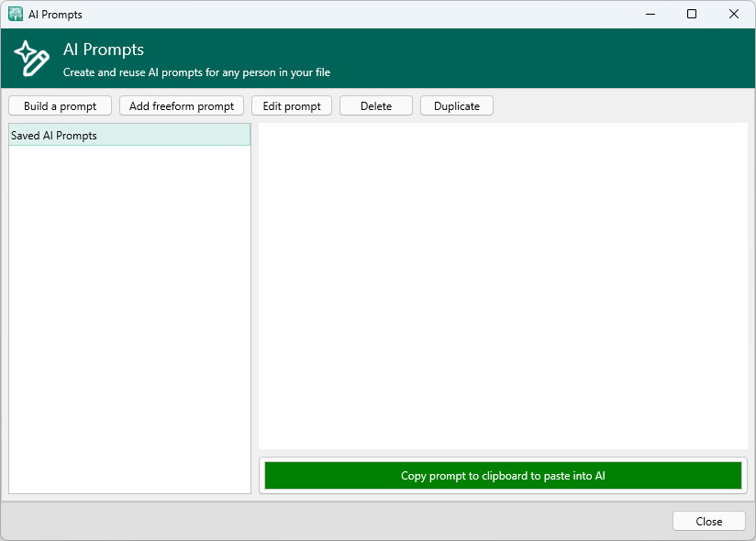Close the window with the title bar X
756x541 pixels.
tap(734, 14)
